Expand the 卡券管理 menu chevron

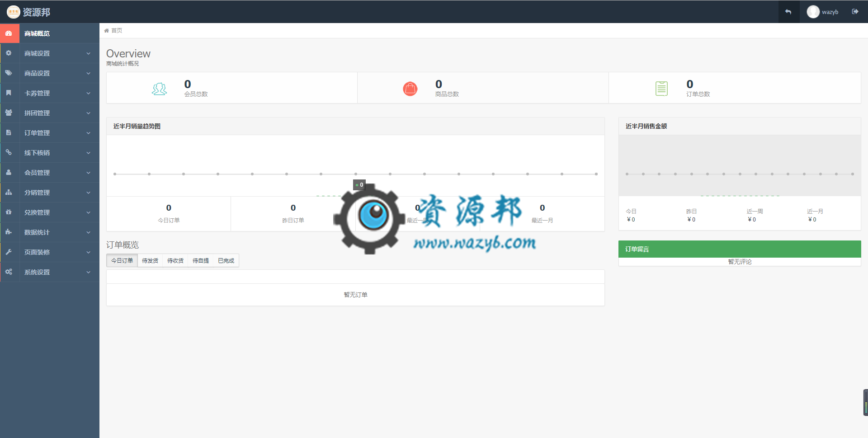pyautogui.click(x=88, y=93)
